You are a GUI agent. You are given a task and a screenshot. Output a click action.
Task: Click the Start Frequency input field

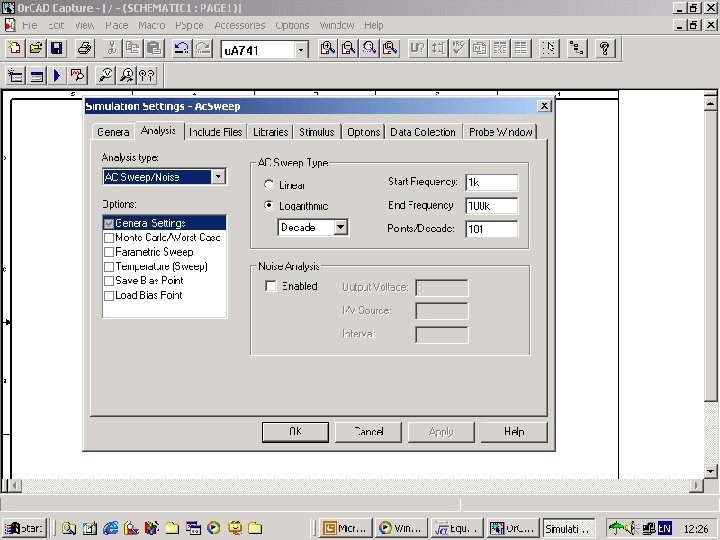coord(492,182)
